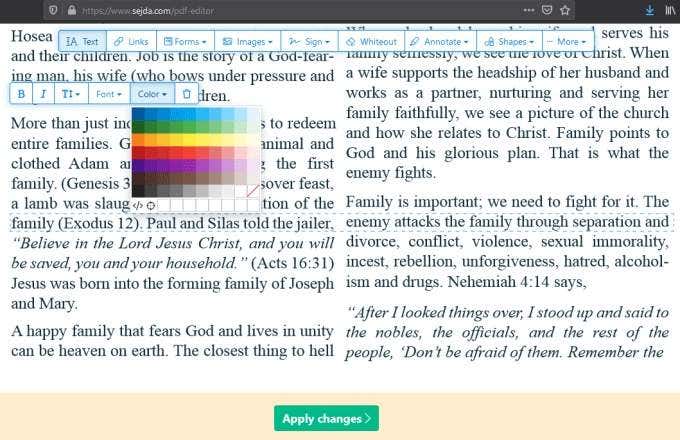Screen dimensions: 680x440
Task: Click the padlock site security icon
Action: click(72, 10)
